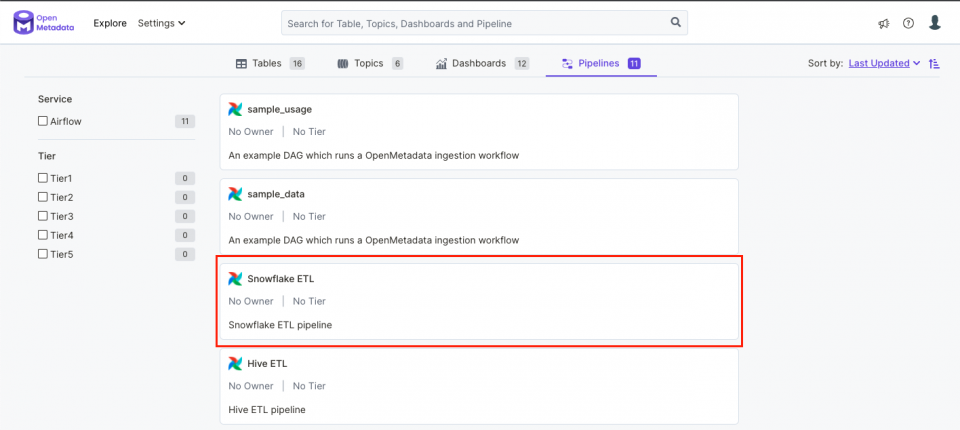Click the Airflow icon beside sample_usage
960x430 pixels.
(x=235, y=110)
